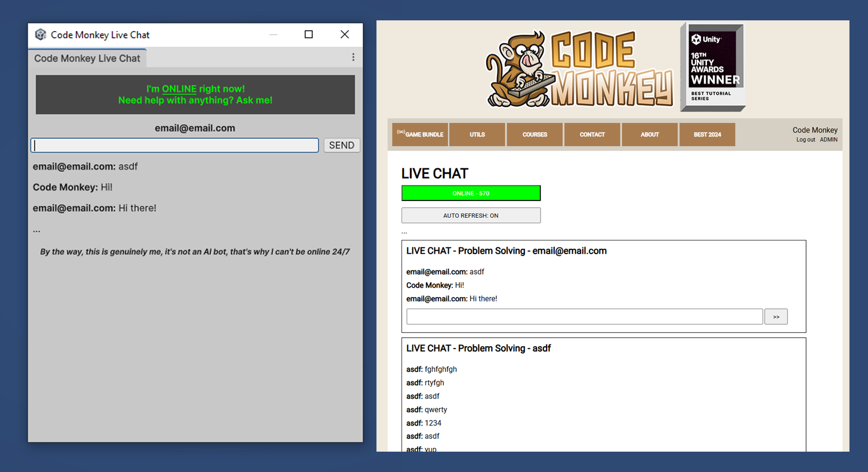
Task: Click the SEND button
Action: (x=341, y=146)
